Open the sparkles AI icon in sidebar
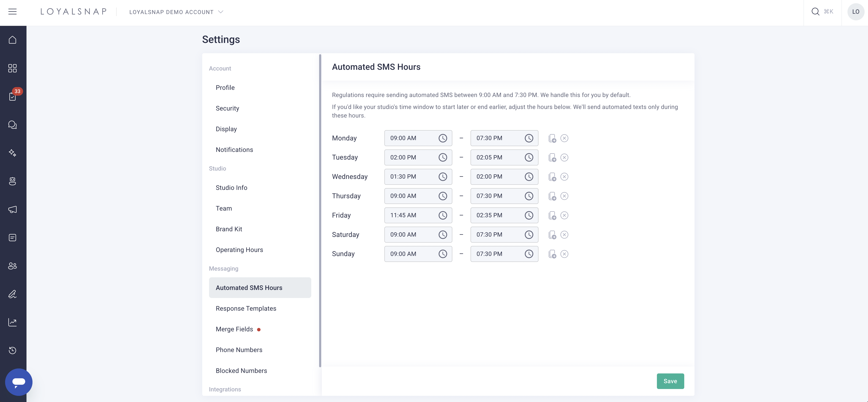This screenshot has width=868, height=402. click(12, 153)
